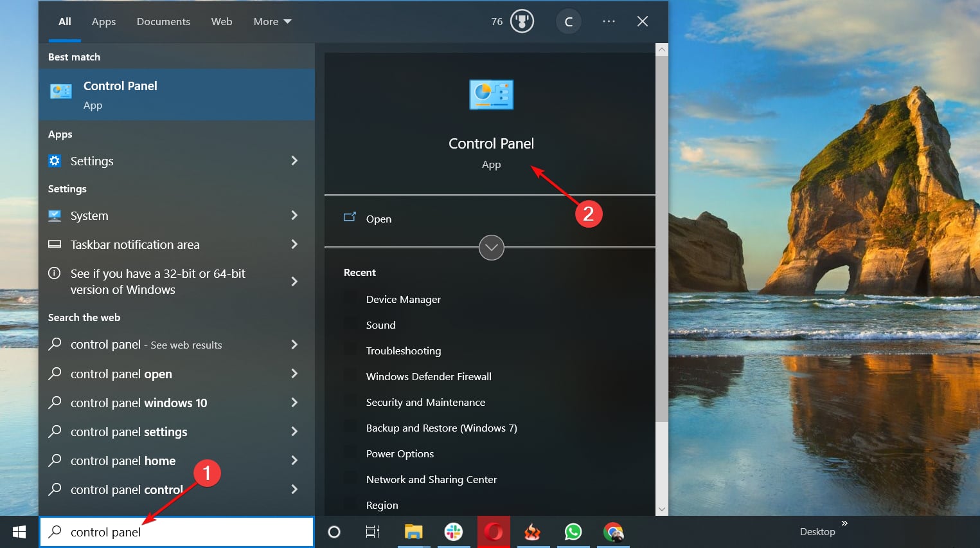The image size is (980, 548).
Task: Open Task View from the taskbar
Action: click(373, 532)
